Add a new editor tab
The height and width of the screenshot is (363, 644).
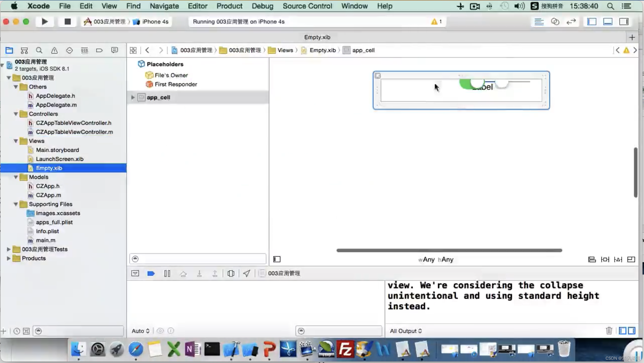click(x=632, y=37)
